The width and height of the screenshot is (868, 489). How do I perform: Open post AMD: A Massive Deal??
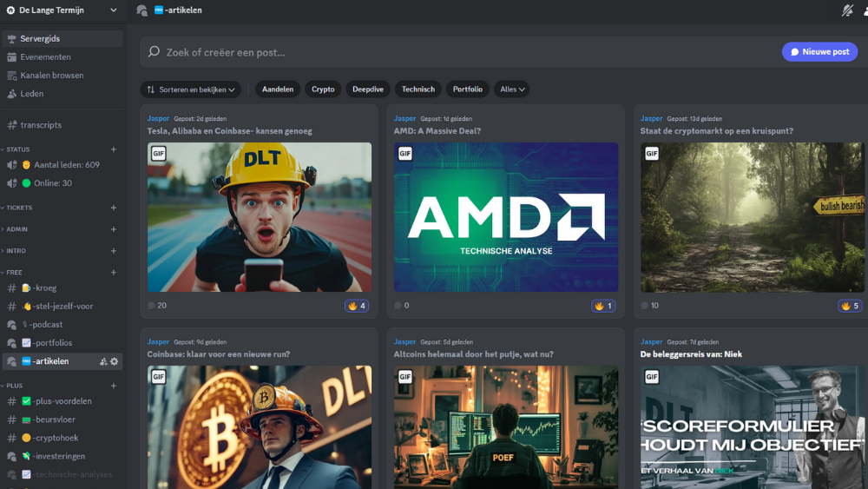coord(437,131)
